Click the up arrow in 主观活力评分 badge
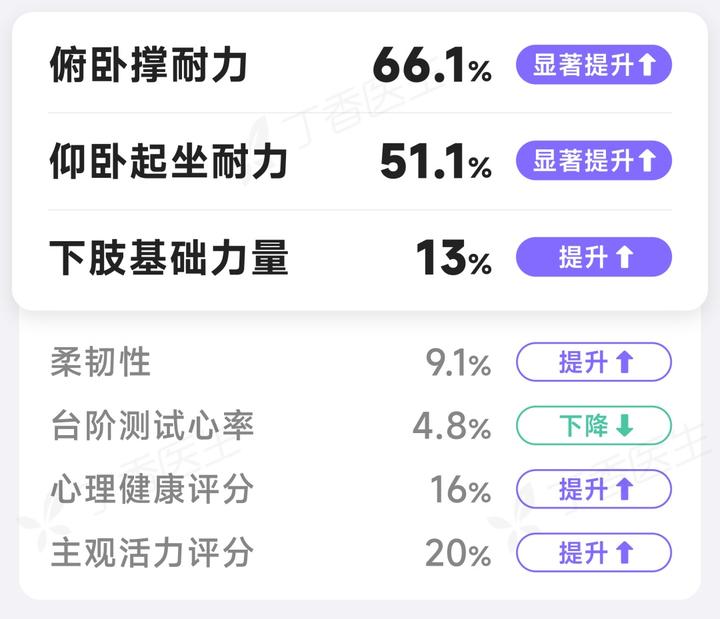This screenshot has height=619, width=720. (x=624, y=552)
